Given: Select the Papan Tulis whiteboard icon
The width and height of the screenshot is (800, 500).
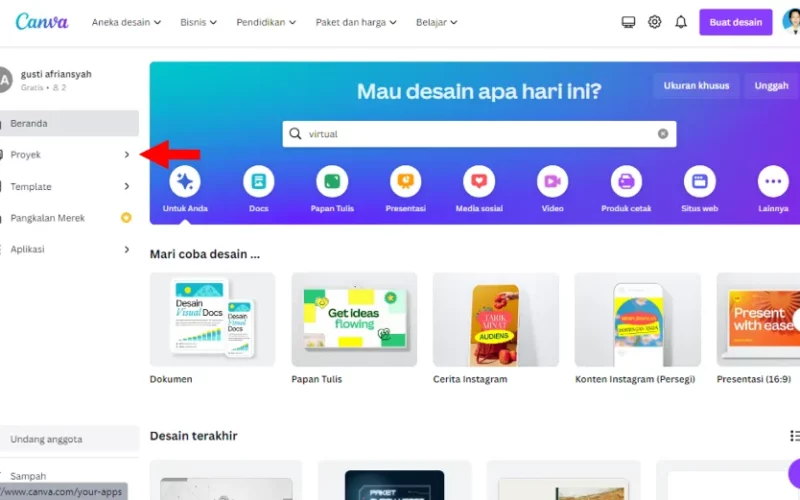Looking at the screenshot, I should tap(332, 181).
